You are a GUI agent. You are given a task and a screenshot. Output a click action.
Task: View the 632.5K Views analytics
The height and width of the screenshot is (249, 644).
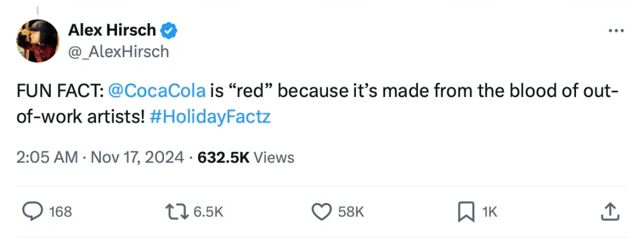pyautogui.click(x=246, y=157)
